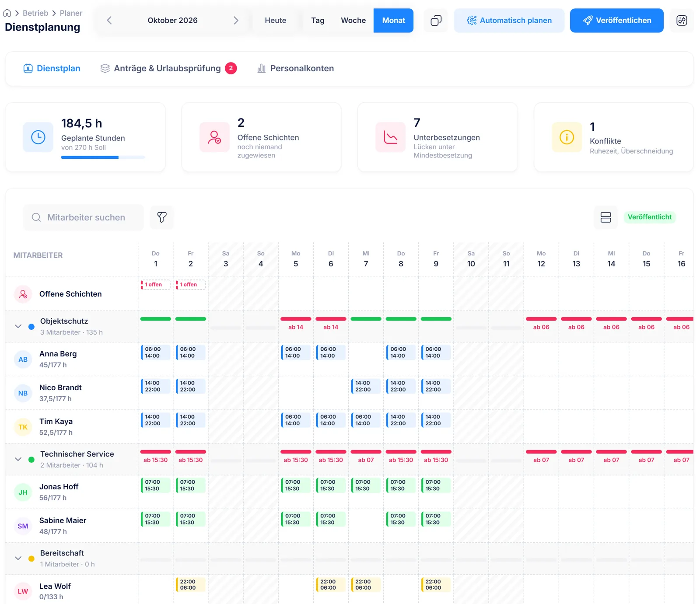
Task: Focus the Mitarbeiter suchen search field
Action: [x=84, y=217]
